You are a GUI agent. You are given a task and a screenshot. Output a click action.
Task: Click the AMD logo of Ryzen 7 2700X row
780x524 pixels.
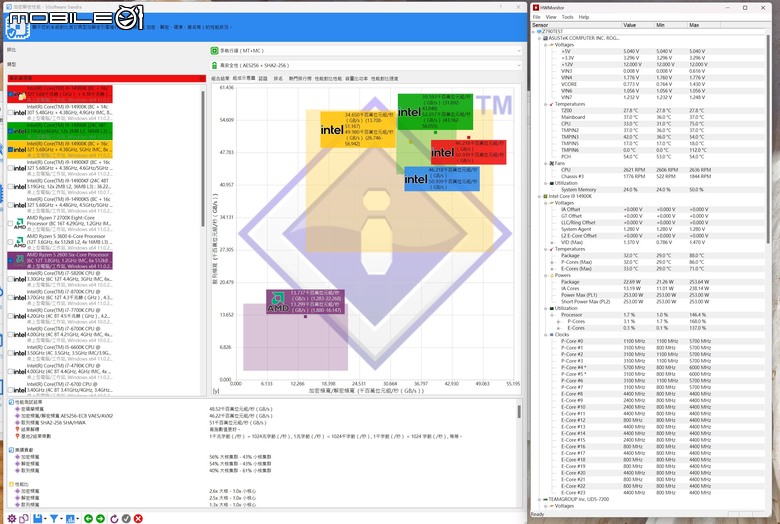click(x=19, y=224)
